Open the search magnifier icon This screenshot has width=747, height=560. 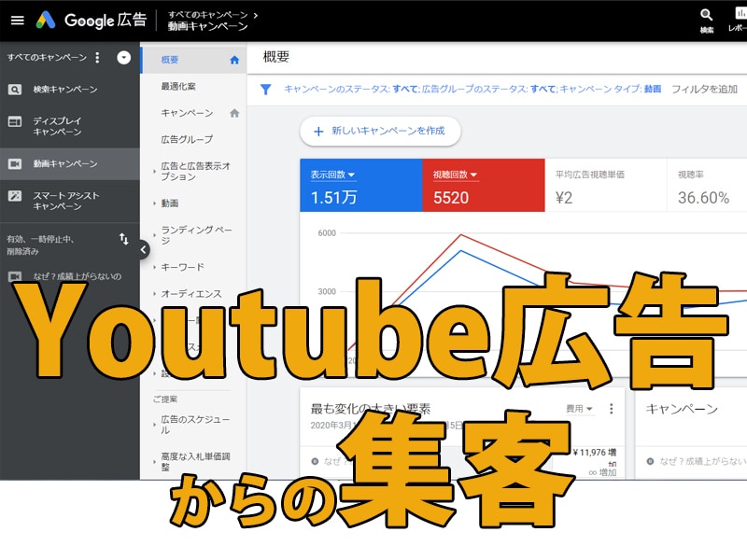point(706,15)
